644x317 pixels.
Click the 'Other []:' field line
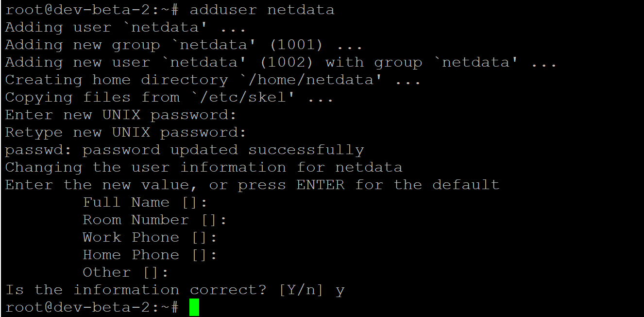[126, 272]
